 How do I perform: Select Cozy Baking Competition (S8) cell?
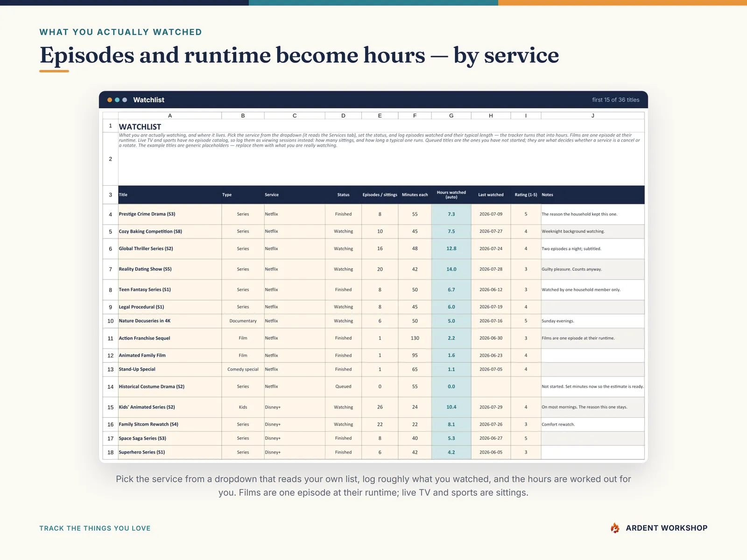(170, 231)
